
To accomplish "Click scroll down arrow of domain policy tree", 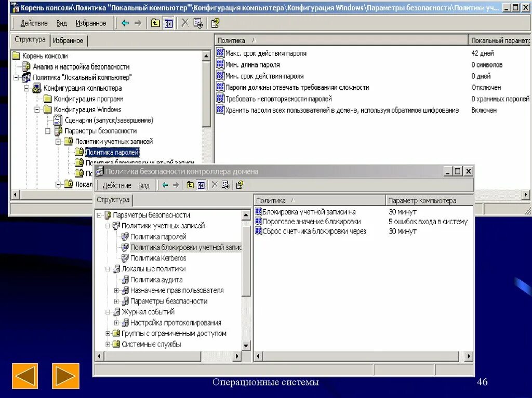I will click(x=246, y=346).
